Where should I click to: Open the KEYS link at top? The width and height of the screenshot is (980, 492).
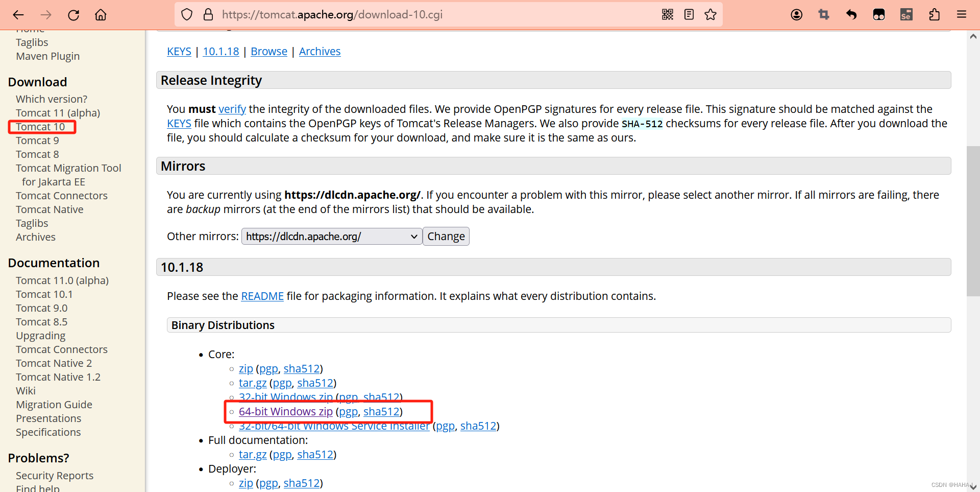(x=179, y=52)
